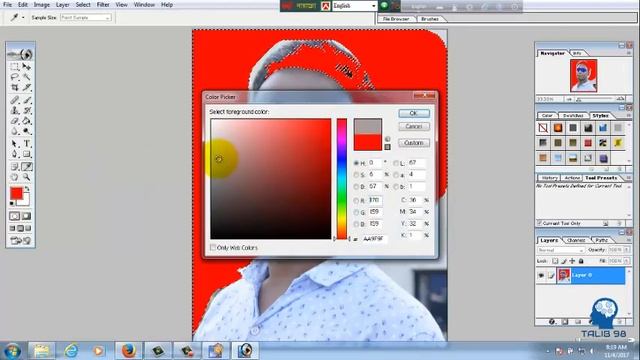This screenshot has width=640, height=360.
Task: Click the Custom button in Color Picker
Action: [413, 143]
